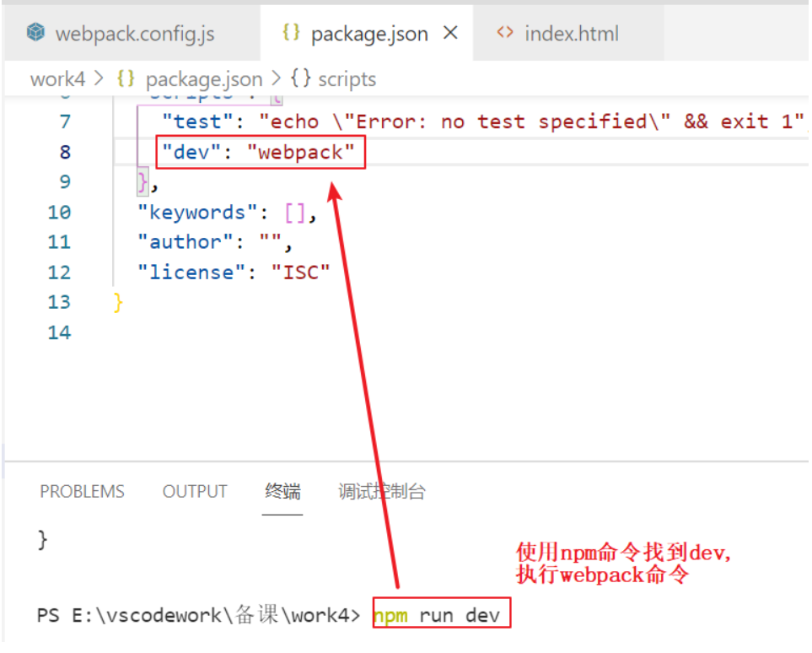Open the webpack.config.js tab
Viewport: 812px width, 653px height.
tap(132, 34)
